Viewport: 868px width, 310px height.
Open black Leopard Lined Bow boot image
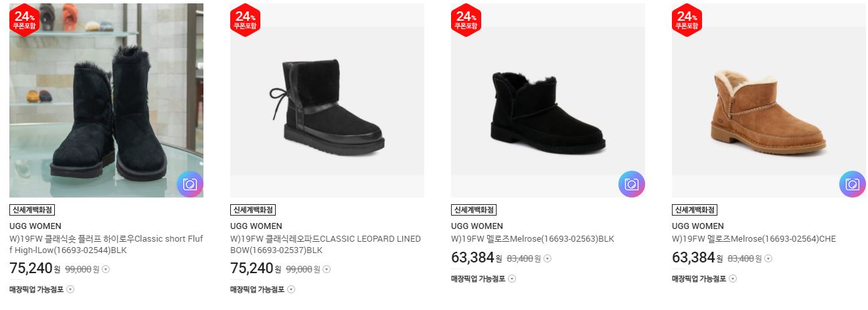327,100
